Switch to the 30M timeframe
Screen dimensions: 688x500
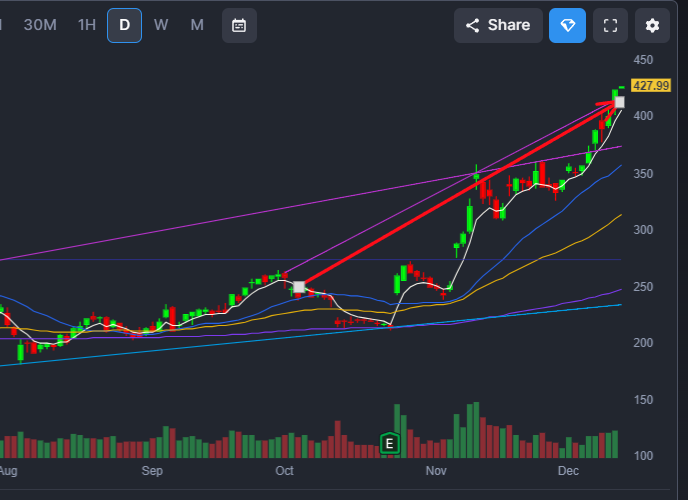coord(40,25)
